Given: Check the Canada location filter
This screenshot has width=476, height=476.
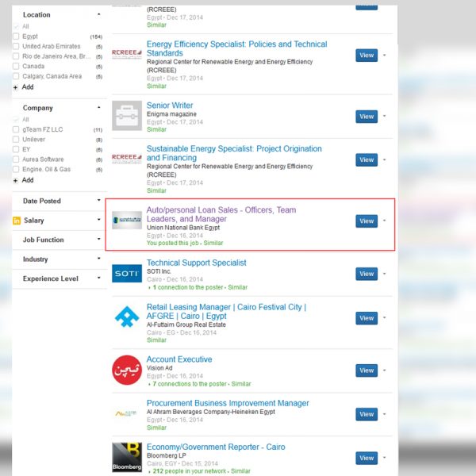Looking at the screenshot, I should tap(16, 66).
